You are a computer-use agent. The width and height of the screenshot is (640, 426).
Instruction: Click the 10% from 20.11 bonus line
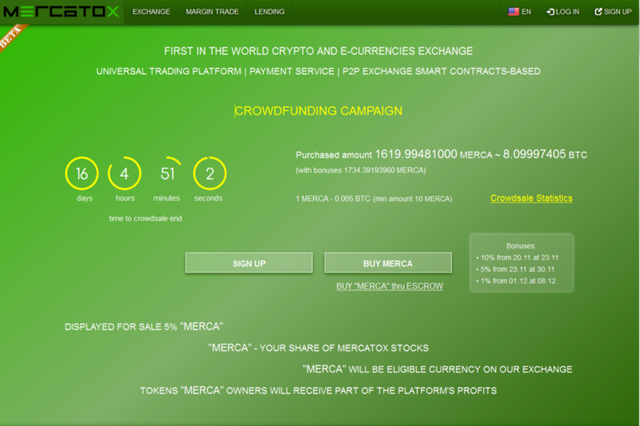pyautogui.click(x=517, y=257)
